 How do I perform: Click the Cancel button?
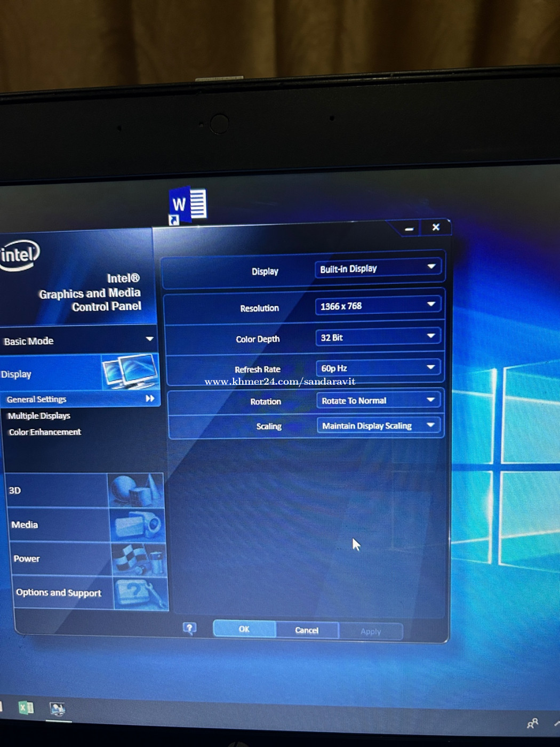click(x=307, y=630)
